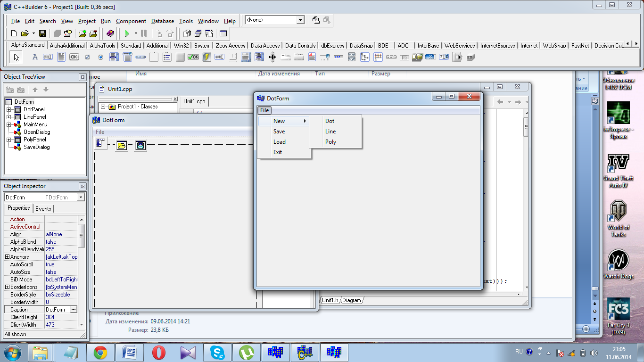Image resolution: width=644 pixels, height=362 pixels.
Task: Choose Exit in the File menu
Action: [x=284, y=152]
